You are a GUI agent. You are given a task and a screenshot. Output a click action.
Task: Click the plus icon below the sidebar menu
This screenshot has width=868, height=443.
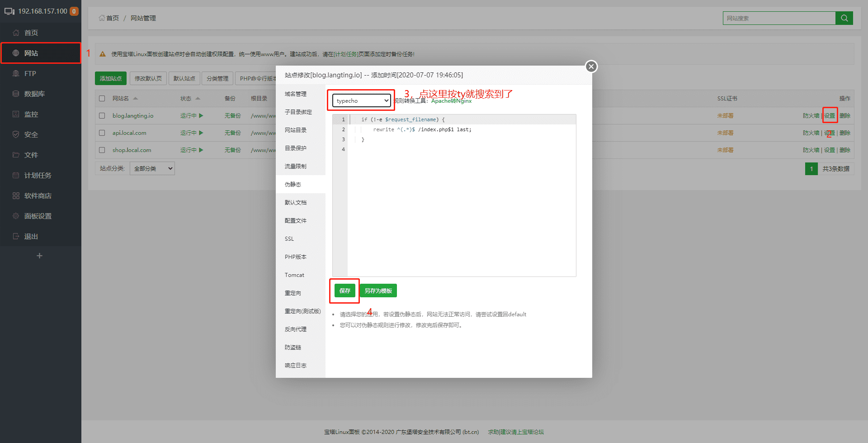[40, 256]
